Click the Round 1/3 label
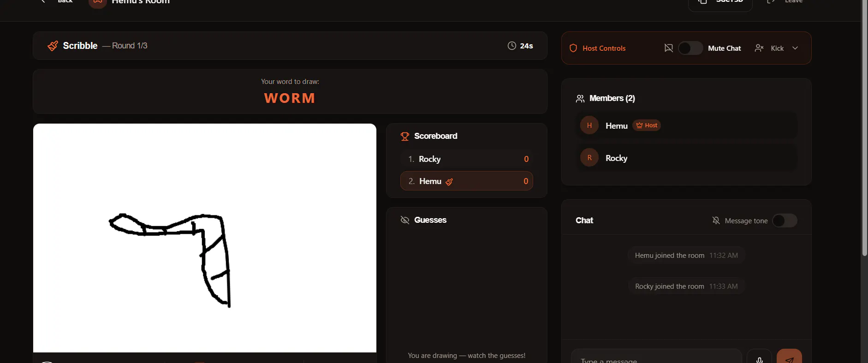The image size is (868, 363). coord(130,46)
